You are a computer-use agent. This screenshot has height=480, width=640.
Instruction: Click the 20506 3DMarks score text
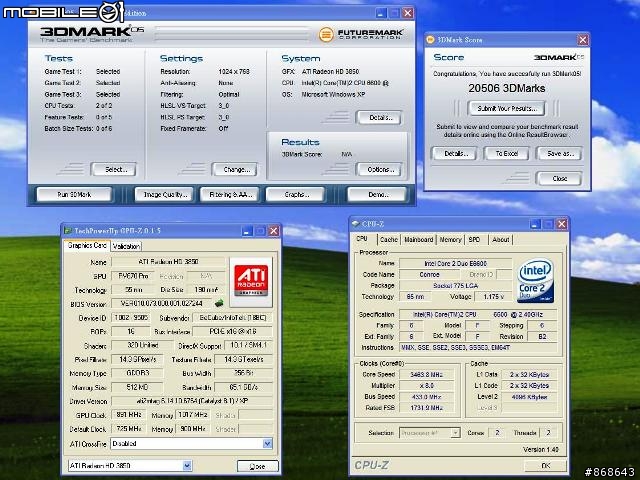pos(507,88)
